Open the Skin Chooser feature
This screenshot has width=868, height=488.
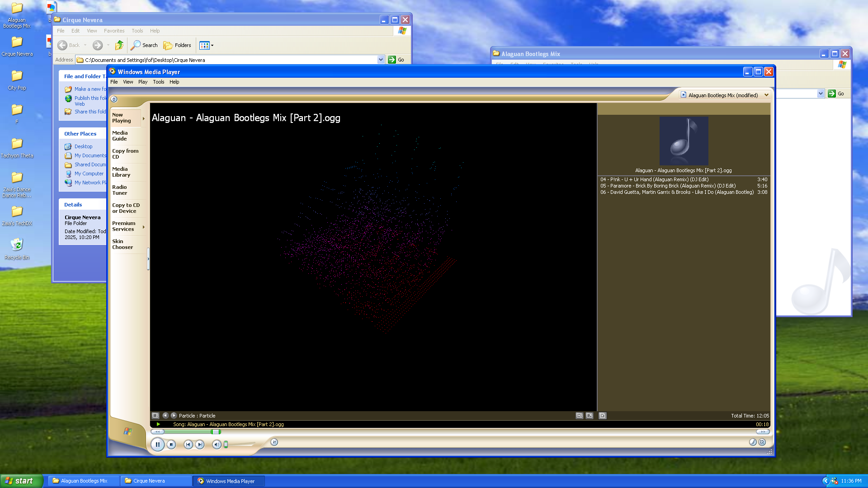click(122, 244)
